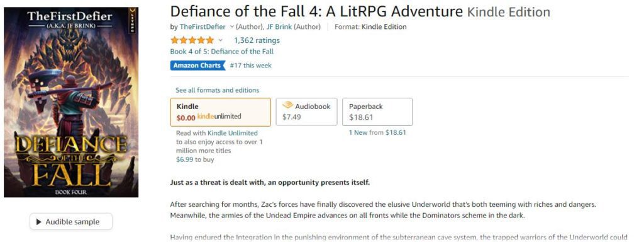This screenshot has height=242, width=644.
Task: Open Book 4 of 5 series link
Action: pos(222,52)
